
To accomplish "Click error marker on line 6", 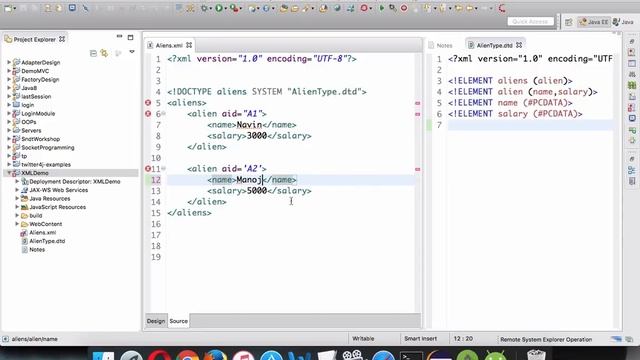I will (148, 113).
